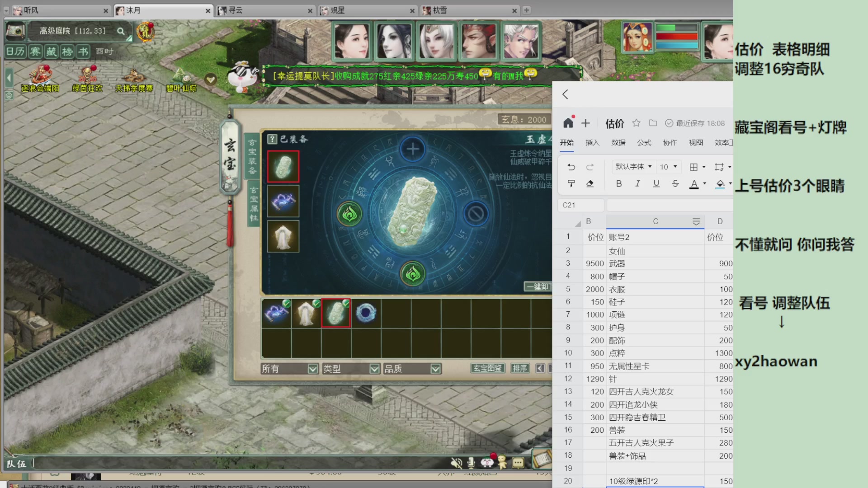The image size is (868, 488).
Task: Open the chat bubble icon in chat bar
Action: [518, 463]
